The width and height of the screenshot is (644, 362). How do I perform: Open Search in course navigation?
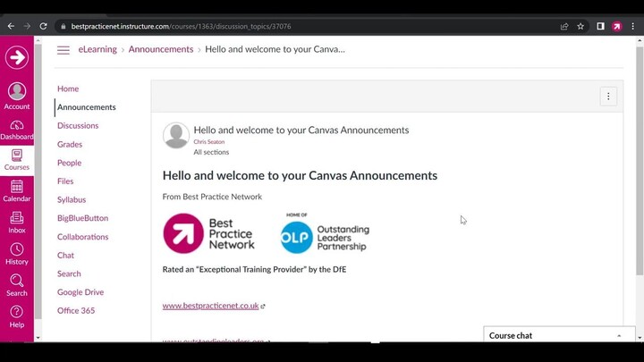(x=69, y=274)
